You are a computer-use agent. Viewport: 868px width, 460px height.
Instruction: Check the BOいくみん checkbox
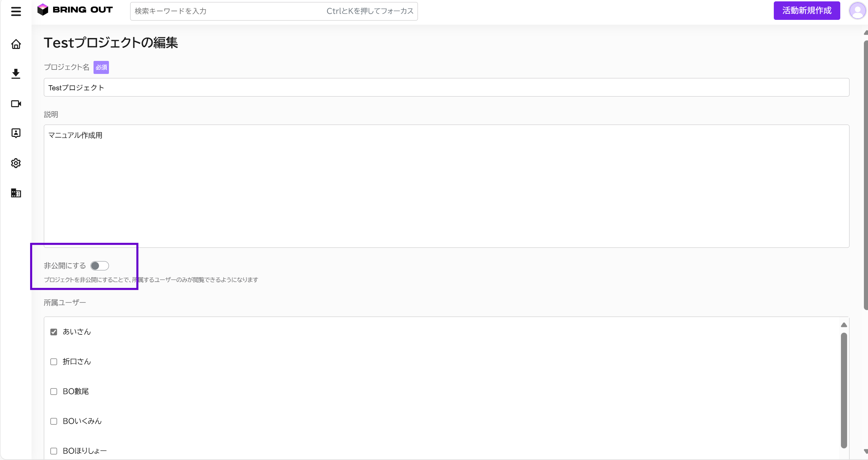click(54, 421)
